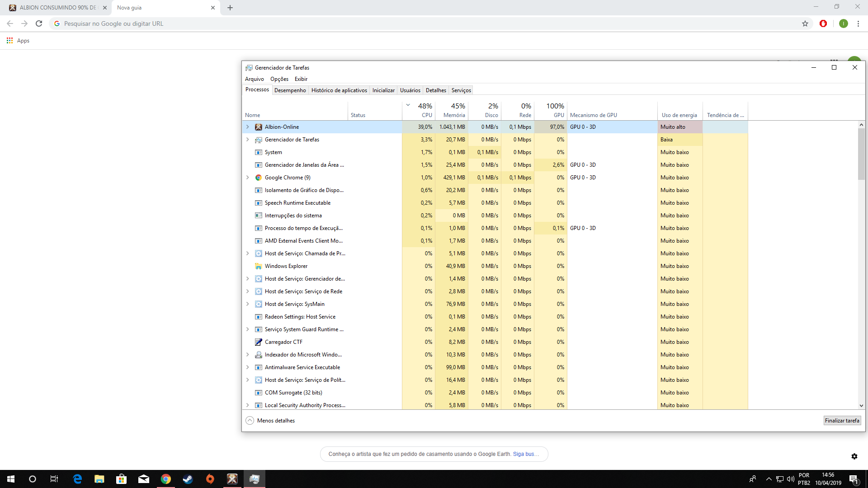Image resolution: width=868 pixels, height=488 pixels.
Task: Switch to the Detalhes tab
Action: (436, 90)
